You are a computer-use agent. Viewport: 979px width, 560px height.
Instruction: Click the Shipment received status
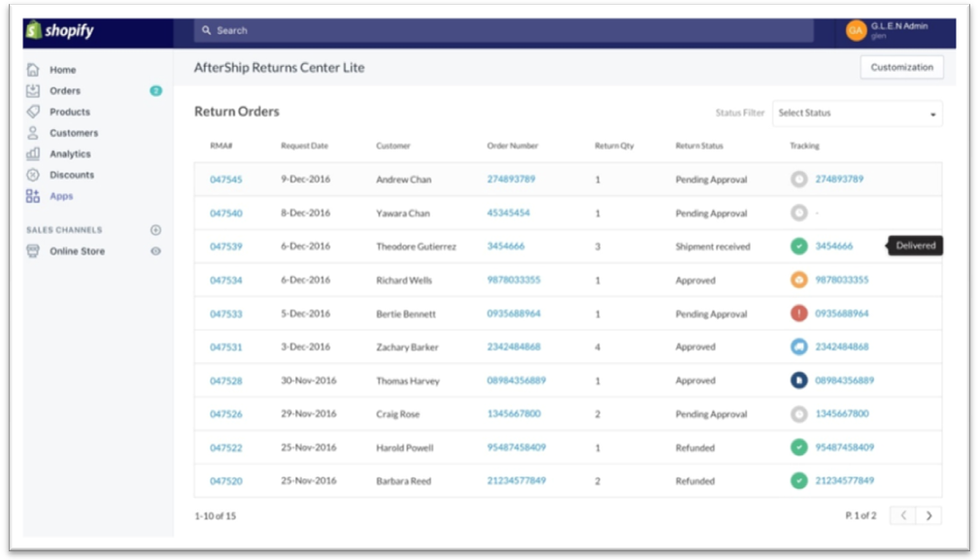(713, 247)
